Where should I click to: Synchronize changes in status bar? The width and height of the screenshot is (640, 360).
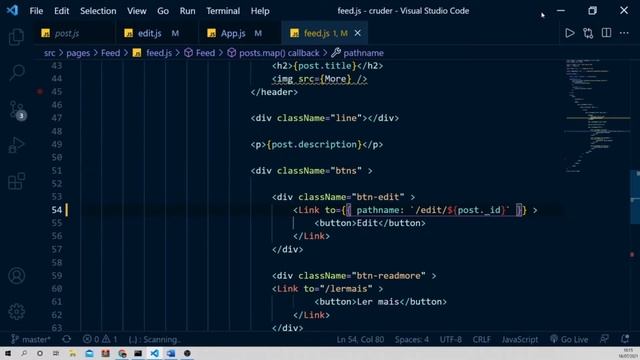click(x=67, y=339)
